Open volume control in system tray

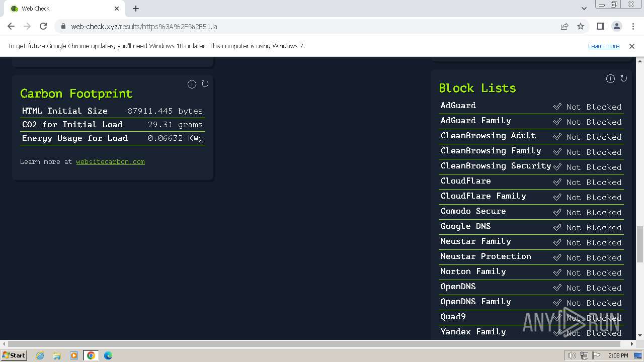[x=572, y=355]
